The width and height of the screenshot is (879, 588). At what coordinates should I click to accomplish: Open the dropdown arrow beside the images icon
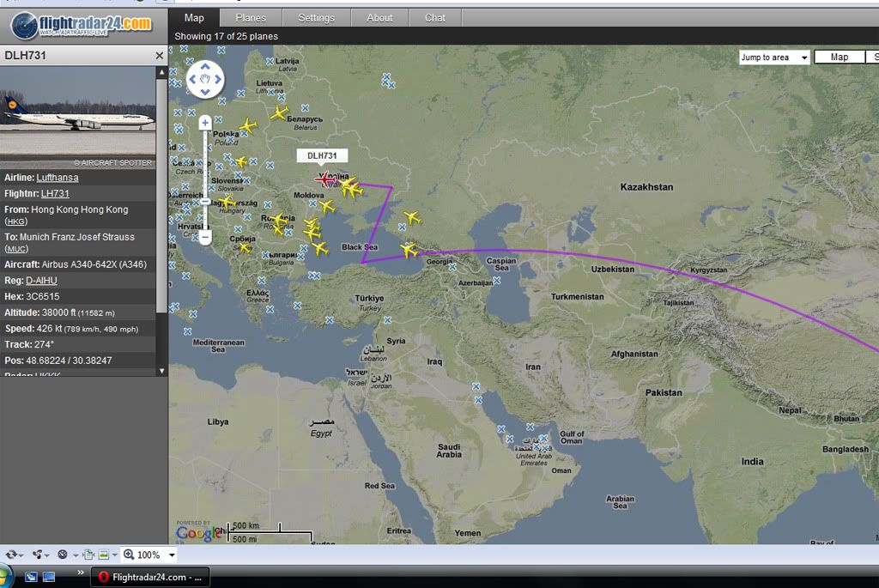tap(114, 555)
